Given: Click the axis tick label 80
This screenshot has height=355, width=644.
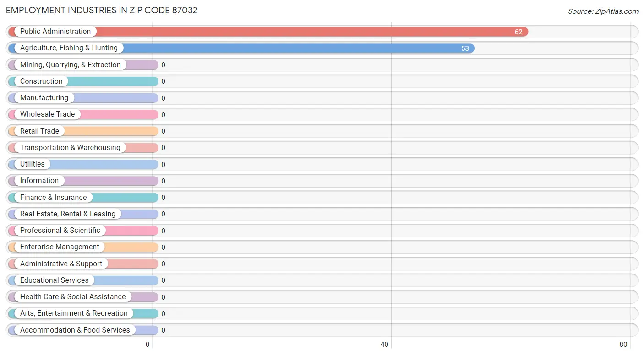Looking at the screenshot, I should (623, 345).
